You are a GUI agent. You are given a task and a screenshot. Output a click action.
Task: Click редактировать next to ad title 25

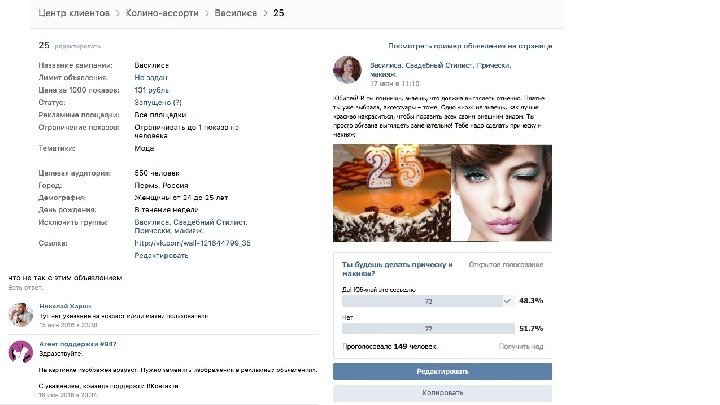78,46
